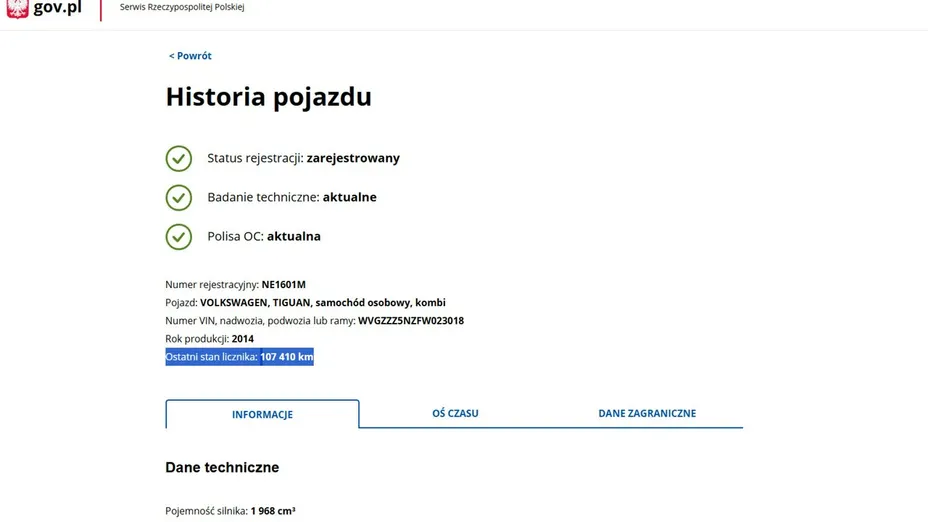Click the Volkswagen Tiguan vehicle description line

click(305, 303)
